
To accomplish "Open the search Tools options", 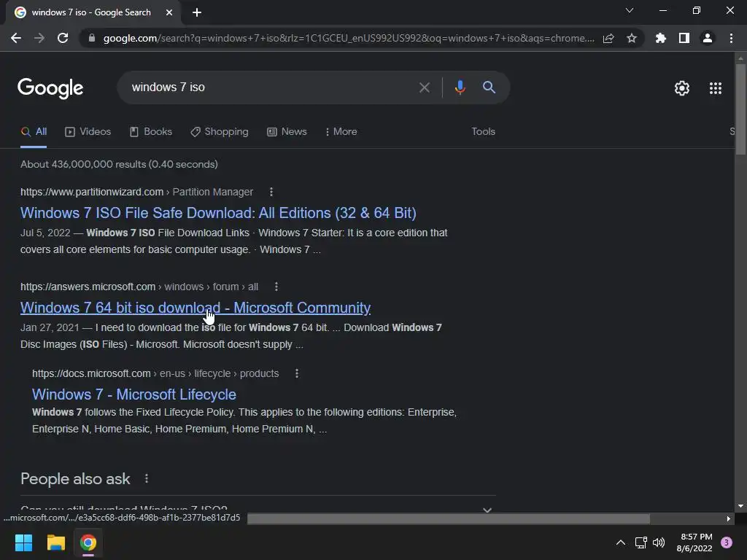I will click(x=483, y=132).
